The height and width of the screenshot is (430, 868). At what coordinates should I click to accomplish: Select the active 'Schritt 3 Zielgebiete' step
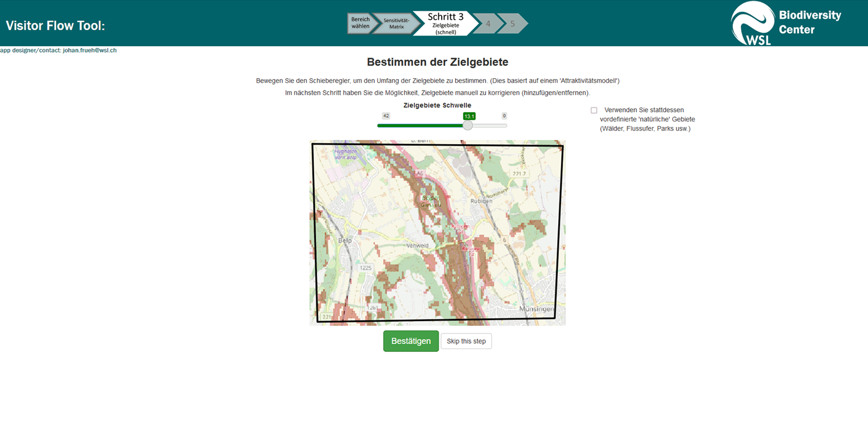(x=445, y=24)
